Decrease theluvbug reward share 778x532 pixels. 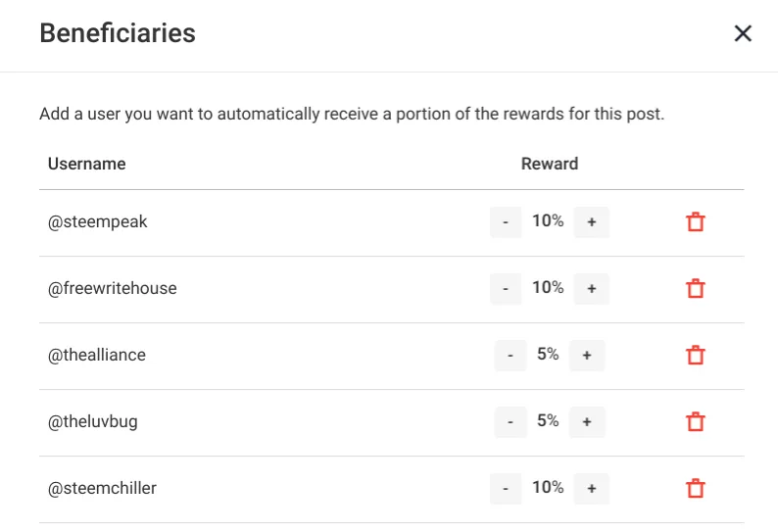pos(511,422)
